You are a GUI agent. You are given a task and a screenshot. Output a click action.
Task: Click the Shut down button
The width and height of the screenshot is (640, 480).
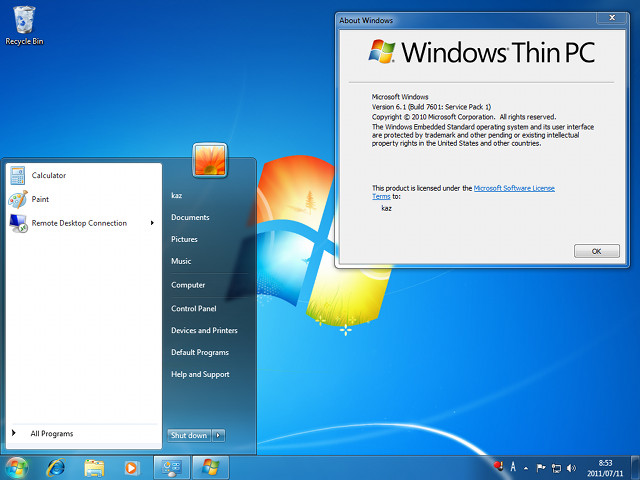[189, 436]
